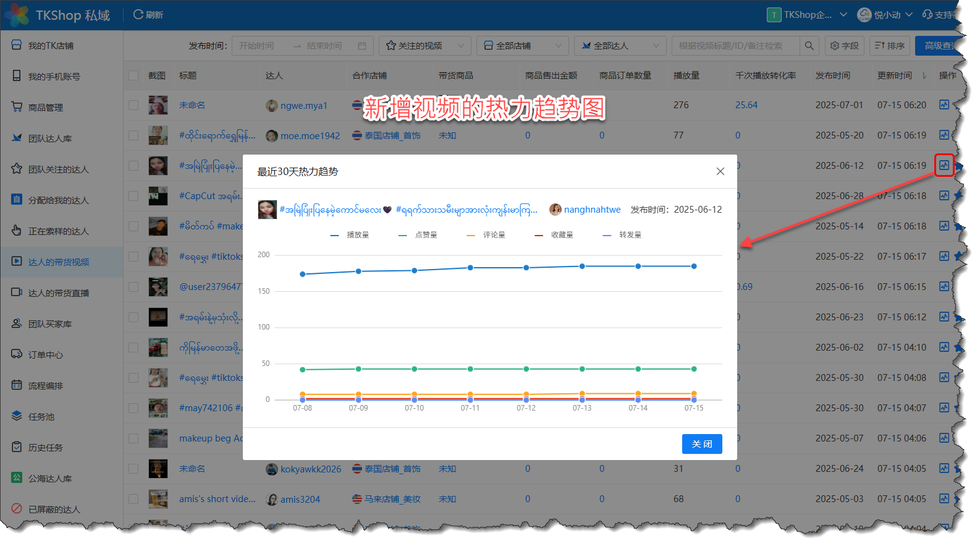Click the 支持 headset icon
This screenshot has width=980, height=546.
[927, 15]
